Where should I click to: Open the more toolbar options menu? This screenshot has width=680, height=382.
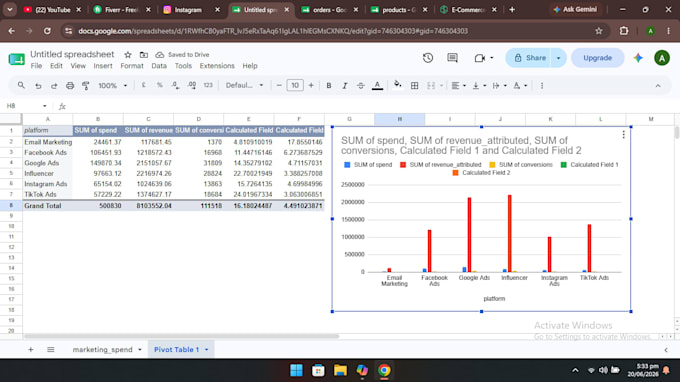(x=542, y=86)
